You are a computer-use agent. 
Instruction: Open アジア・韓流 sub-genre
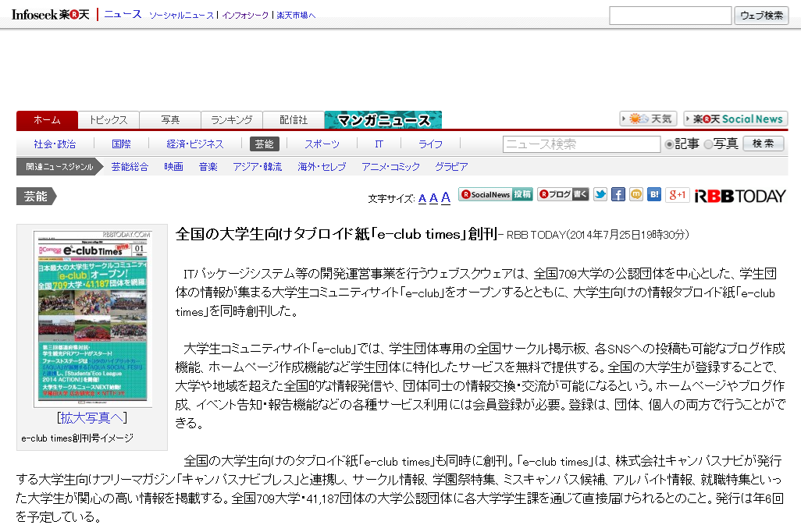point(258,166)
